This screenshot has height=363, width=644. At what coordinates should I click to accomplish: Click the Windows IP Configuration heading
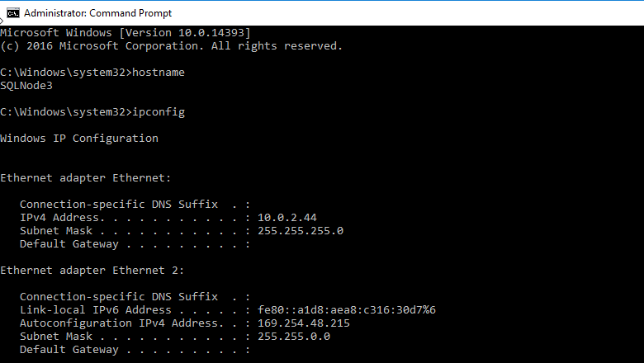coord(79,139)
